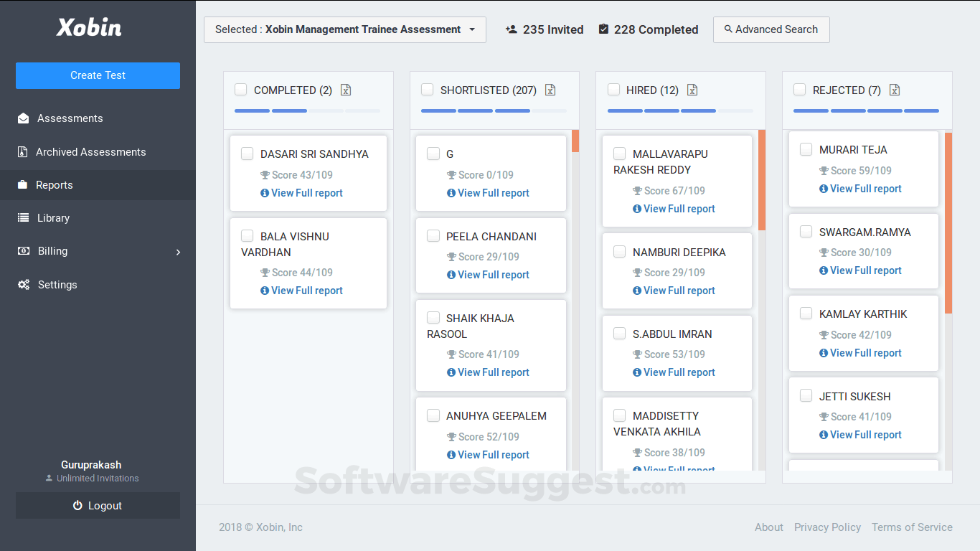The width and height of the screenshot is (980, 551).
Task: Select candidate G checkbox
Action: tap(433, 154)
